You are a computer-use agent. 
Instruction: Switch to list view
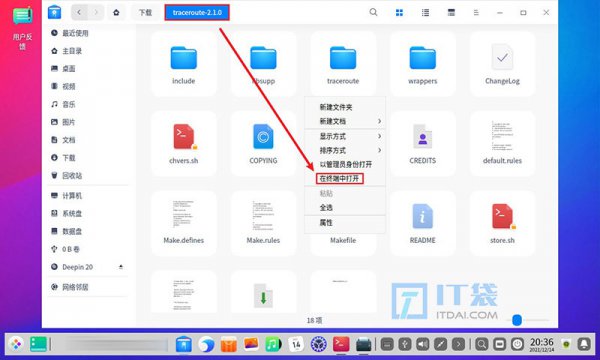425,13
